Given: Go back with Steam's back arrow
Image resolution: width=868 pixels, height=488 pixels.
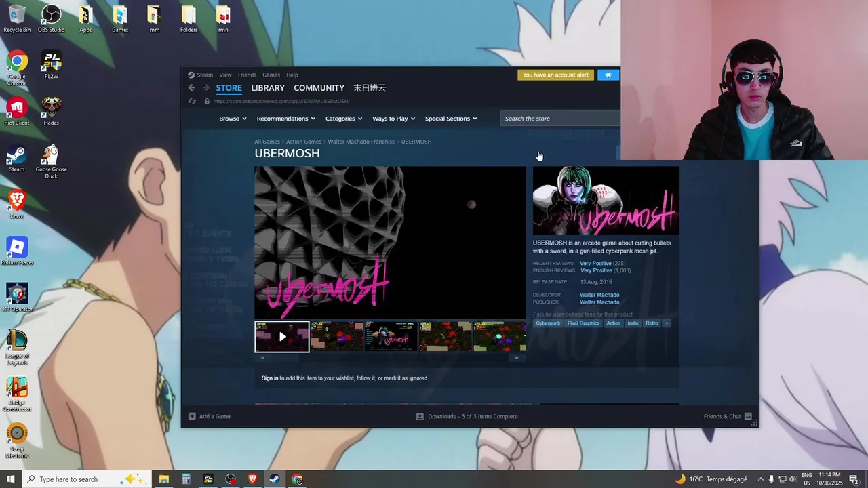Looking at the screenshot, I should [192, 88].
